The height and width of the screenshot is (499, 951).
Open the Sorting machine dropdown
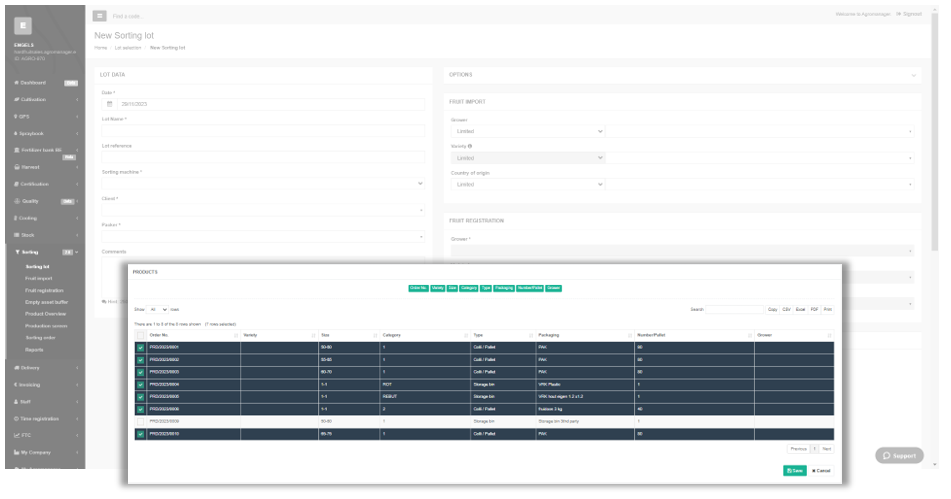coord(263,184)
